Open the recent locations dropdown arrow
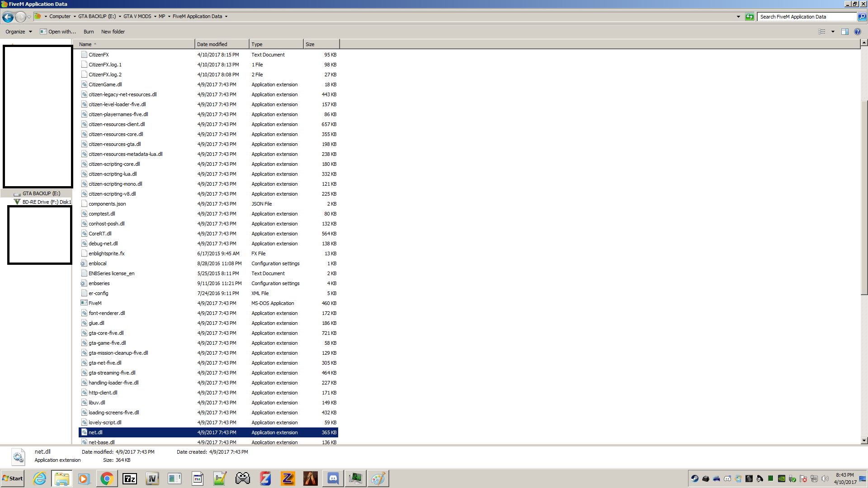The height and width of the screenshot is (488, 868). coord(29,17)
